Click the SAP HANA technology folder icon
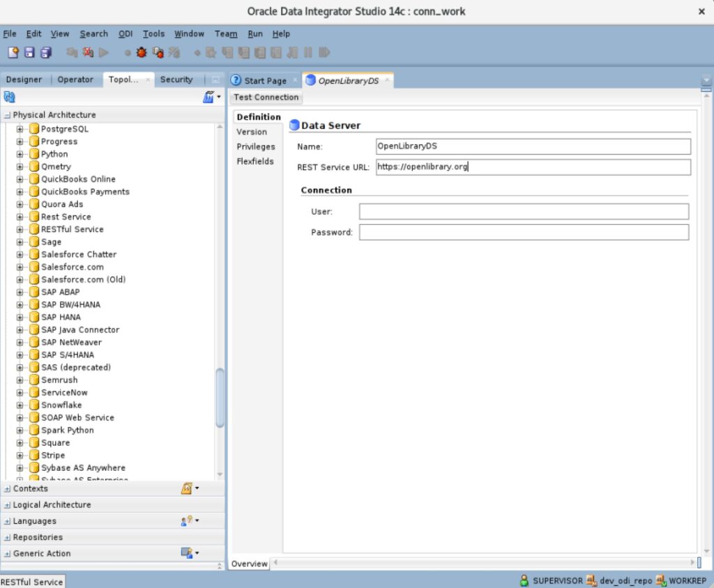 coord(34,317)
